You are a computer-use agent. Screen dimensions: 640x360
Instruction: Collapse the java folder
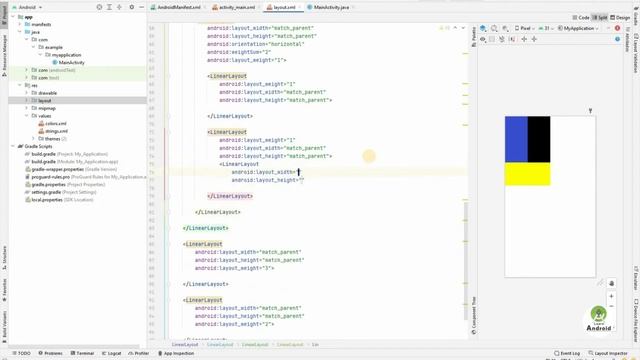click(20, 32)
